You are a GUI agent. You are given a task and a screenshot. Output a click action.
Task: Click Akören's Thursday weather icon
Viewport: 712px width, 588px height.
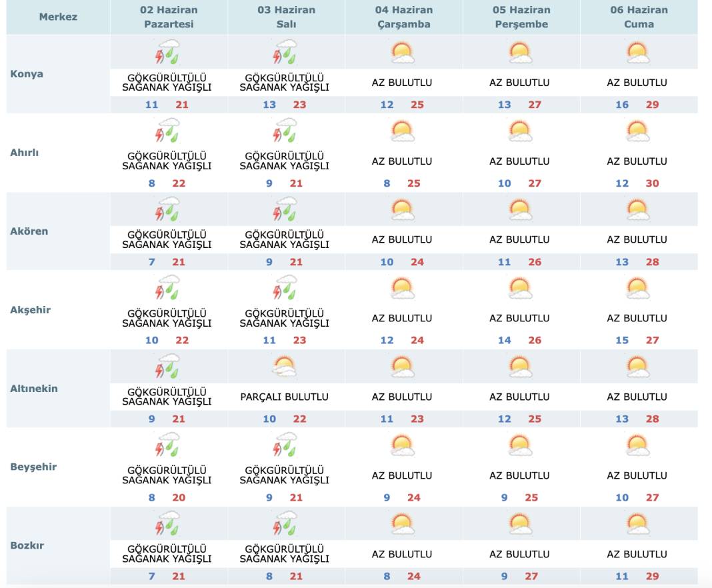pyautogui.click(x=520, y=209)
